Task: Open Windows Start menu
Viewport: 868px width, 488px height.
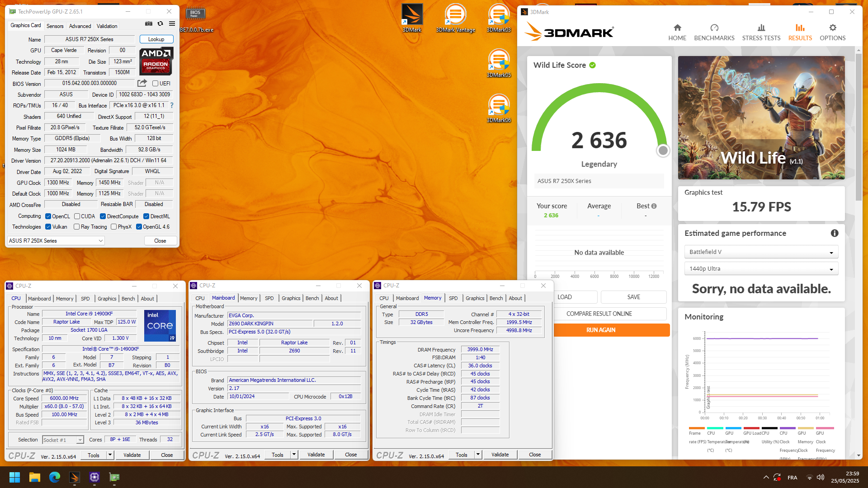Action: pos(14,477)
